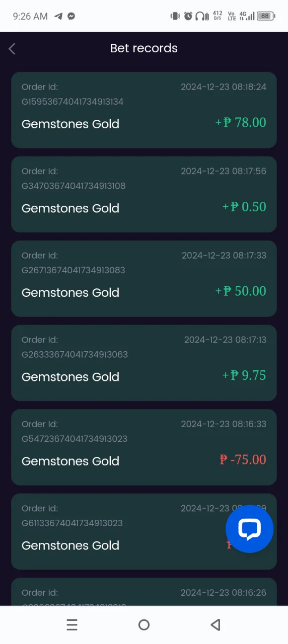This screenshot has height=644, width=288.
Task: Tap the Android recent apps icon
Action: click(x=72, y=625)
